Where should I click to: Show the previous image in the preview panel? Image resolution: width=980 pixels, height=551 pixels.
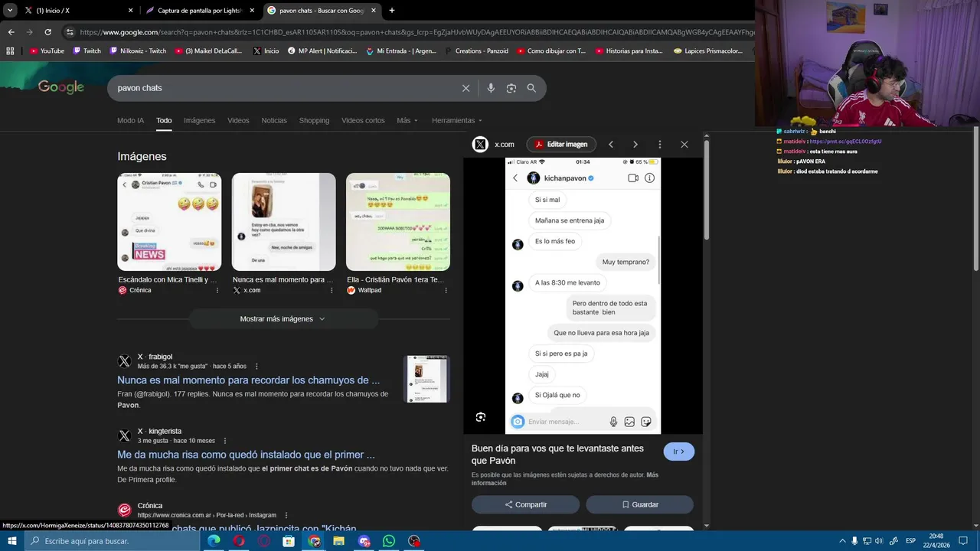[x=611, y=144]
